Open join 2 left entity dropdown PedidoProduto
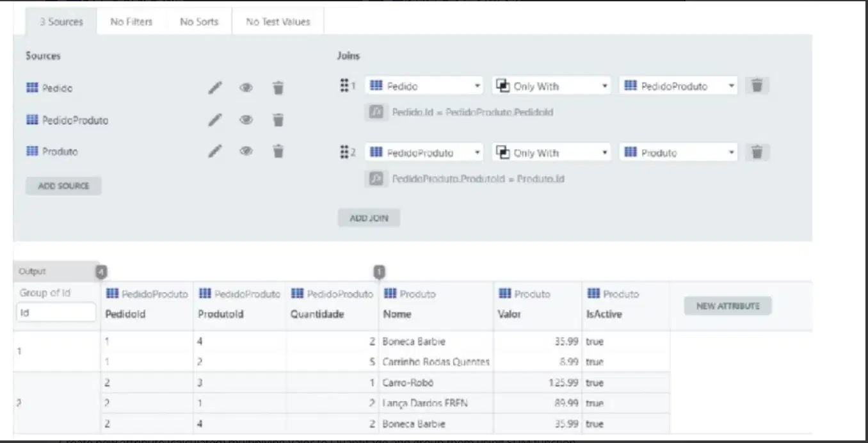This screenshot has height=443, width=868. point(424,152)
